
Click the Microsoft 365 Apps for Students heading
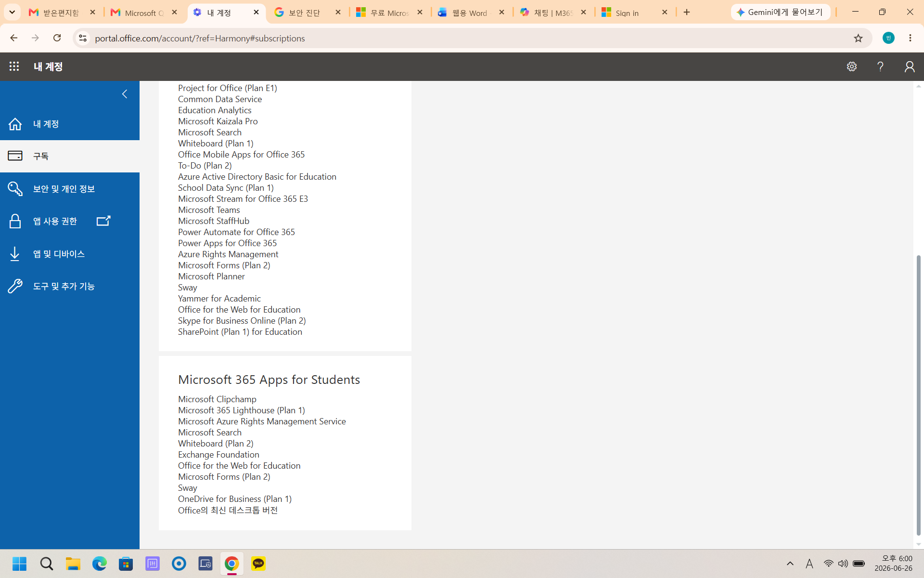269,380
